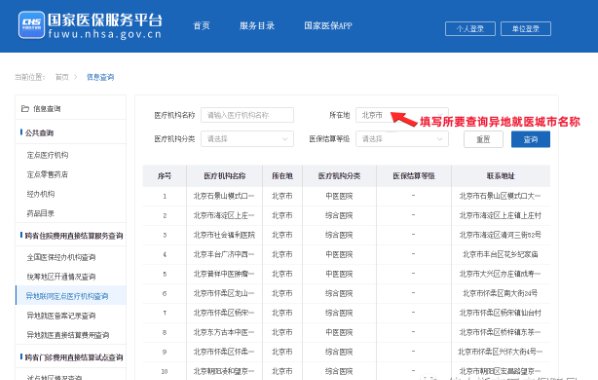This screenshot has height=380, width=598.
Task: Open the 首页 navigation menu item
Action: coord(201,26)
